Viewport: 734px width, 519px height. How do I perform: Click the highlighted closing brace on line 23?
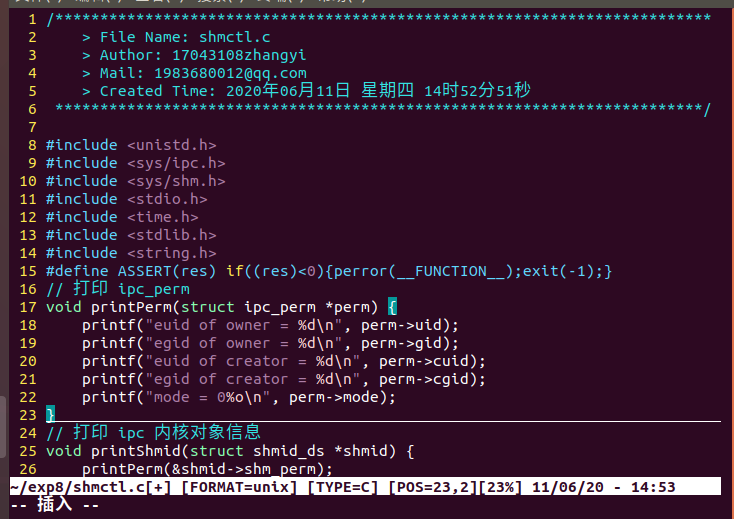(x=51, y=415)
